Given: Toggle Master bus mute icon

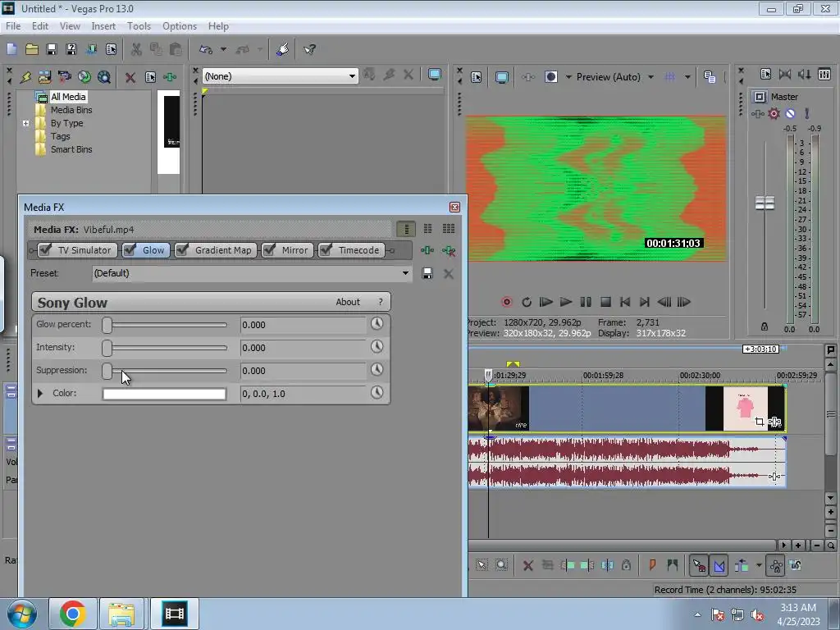Looking at the screenshot, I should point(790,113).
